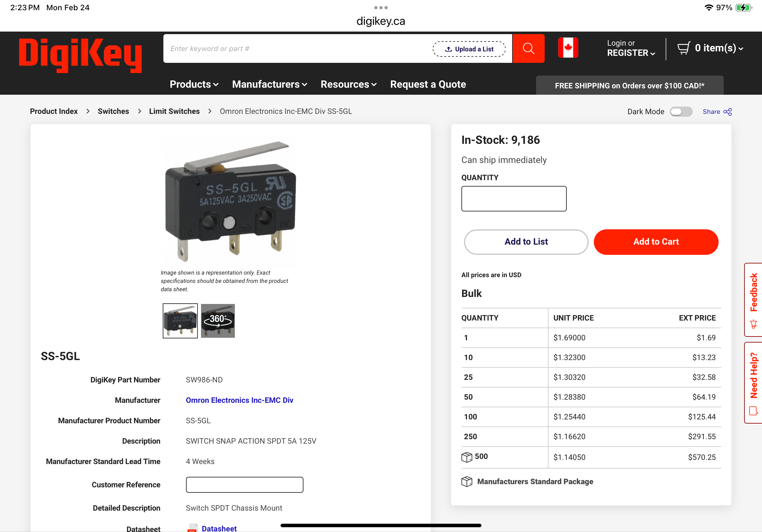Viewport: 762px width, 532px height.
Task: Click the SWITCH SNAP ACTION SPDT 5A 125V description
Action: (251, 441)
